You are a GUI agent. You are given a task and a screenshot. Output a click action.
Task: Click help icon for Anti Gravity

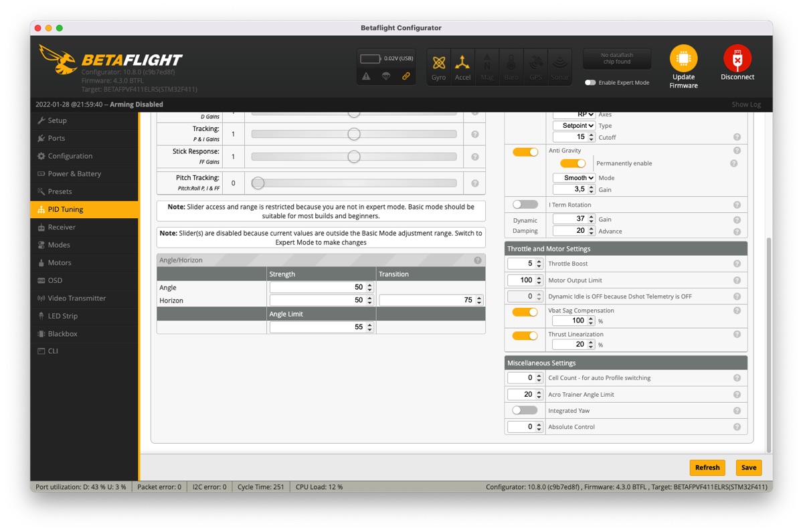tap(737, 151)
